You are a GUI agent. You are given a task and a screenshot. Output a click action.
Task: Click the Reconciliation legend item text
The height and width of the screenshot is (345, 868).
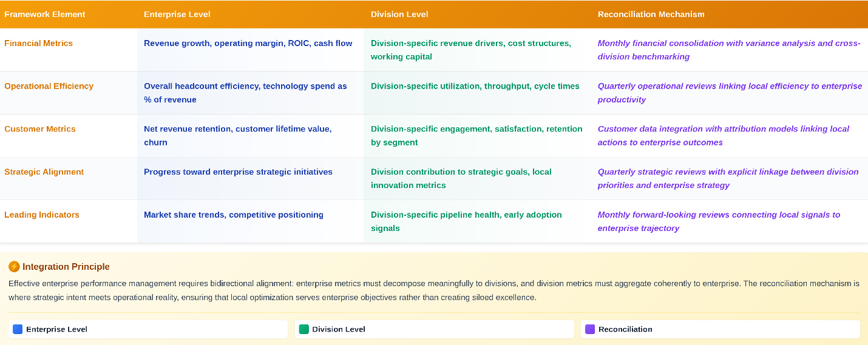[x=625, y=329]
